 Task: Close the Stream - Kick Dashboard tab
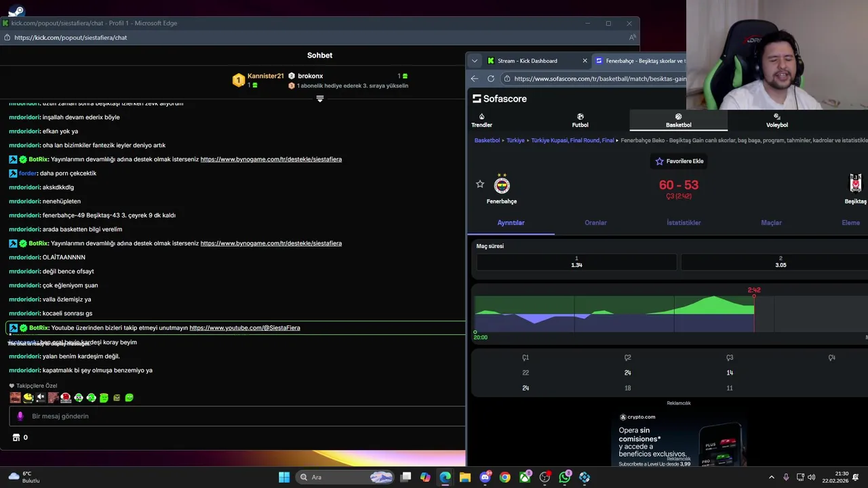(585, 61)
